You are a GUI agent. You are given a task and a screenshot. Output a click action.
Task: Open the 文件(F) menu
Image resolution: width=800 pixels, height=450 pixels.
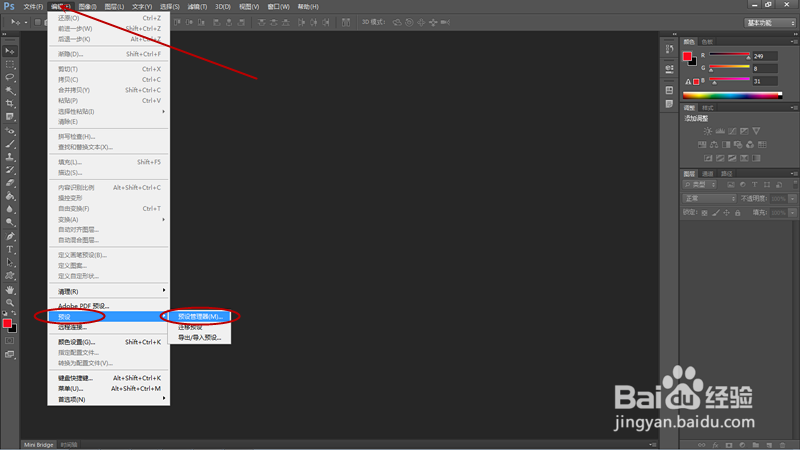pos(33,7)
